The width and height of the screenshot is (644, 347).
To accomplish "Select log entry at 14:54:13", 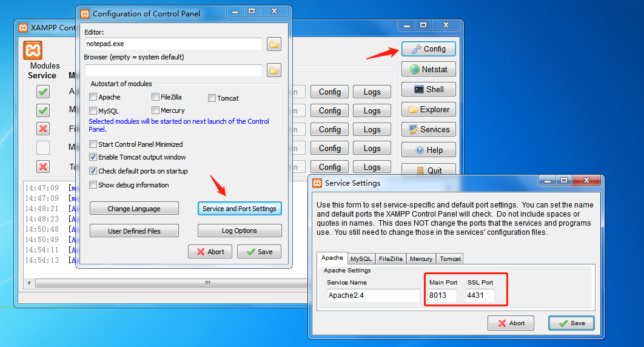I will pyautogui.click(x=42, y=260).
